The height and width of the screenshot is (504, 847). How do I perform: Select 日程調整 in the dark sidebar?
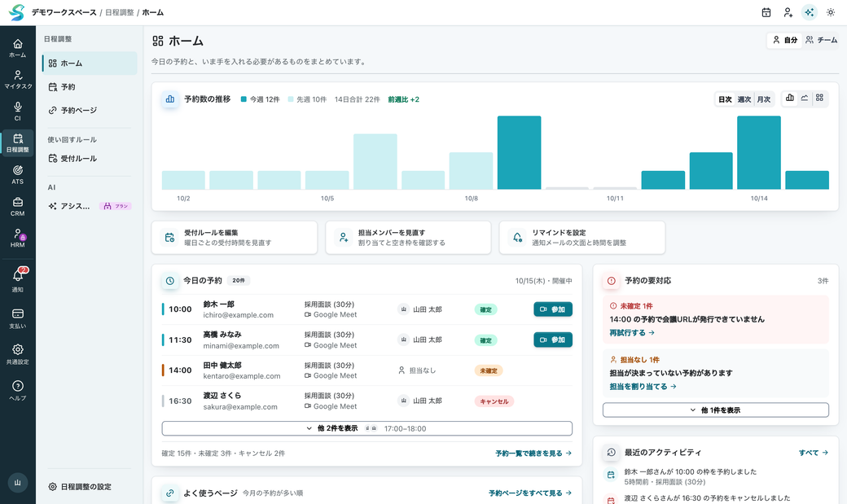click(17, 143)
